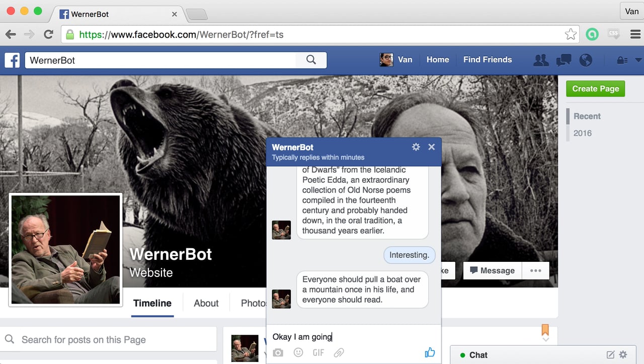Send a thumbs-up like in chat
The height and width of the screenshot is (364, 644).
click(430, 352)
